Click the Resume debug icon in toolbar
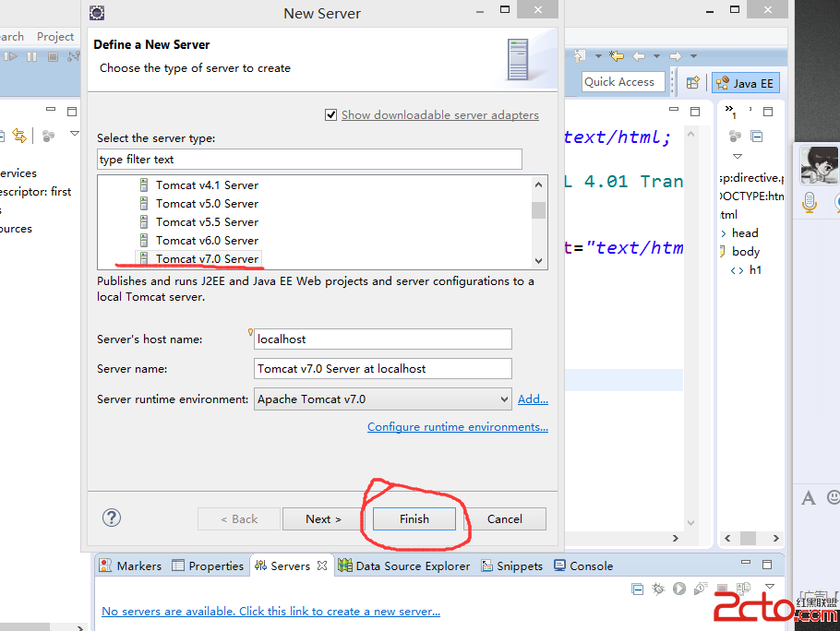840x631 pixels. 11,56
